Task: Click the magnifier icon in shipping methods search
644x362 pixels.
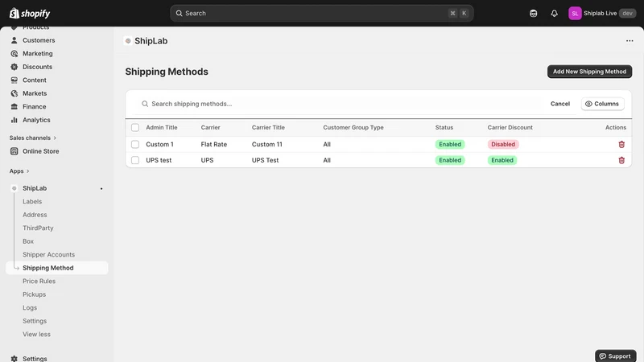Action: coord(145,104)
